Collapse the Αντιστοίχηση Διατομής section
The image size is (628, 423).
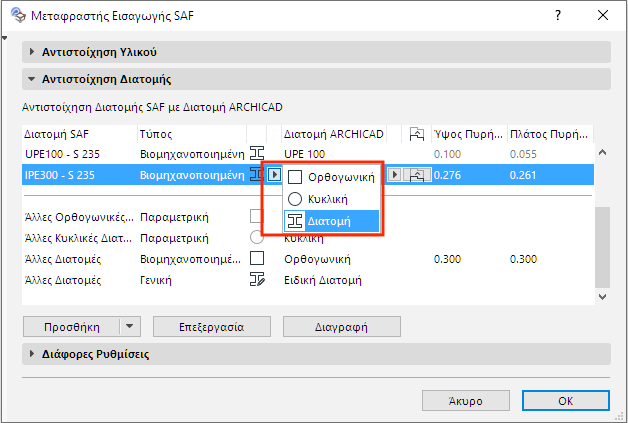tap(33, 79)
